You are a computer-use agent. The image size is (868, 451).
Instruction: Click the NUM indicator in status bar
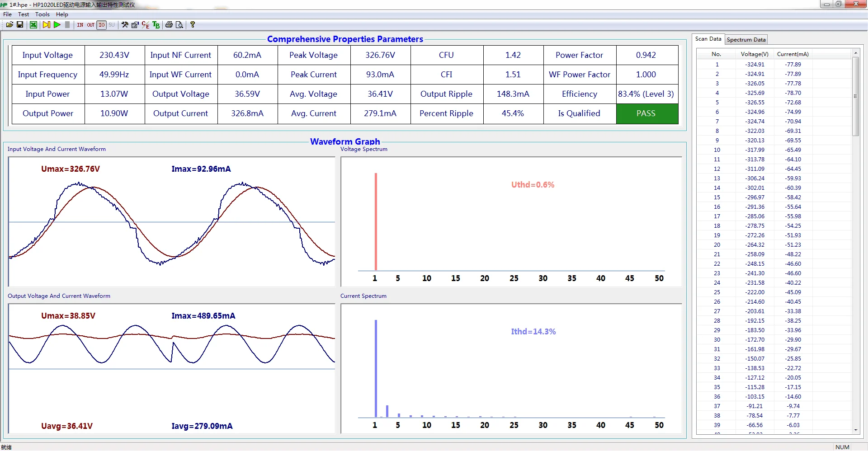click(x=842, y=447)
